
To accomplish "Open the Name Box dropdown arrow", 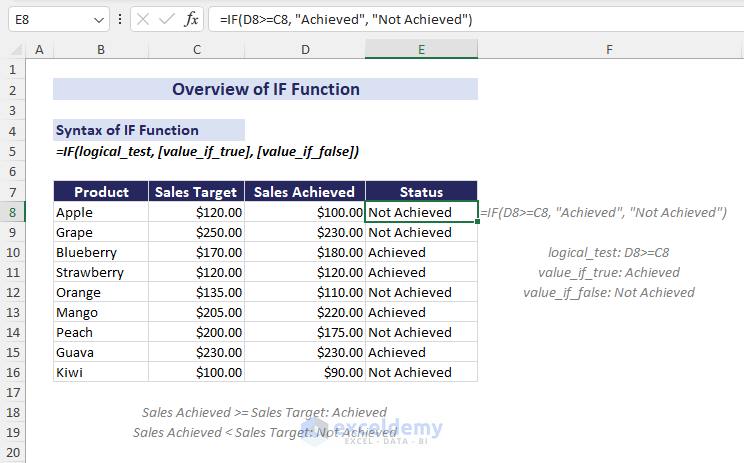I will [x=99, y=20].
